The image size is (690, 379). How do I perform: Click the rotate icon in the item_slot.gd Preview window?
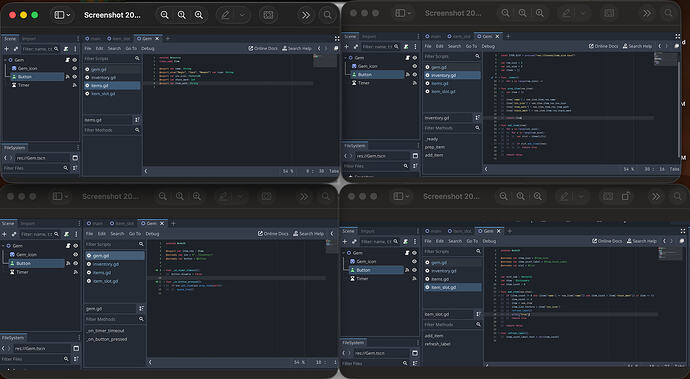click(x=625, y=196)
